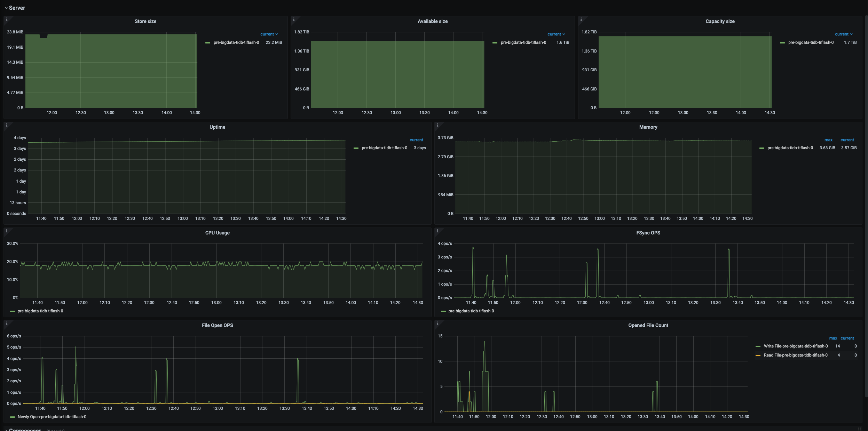This screenshot has width=868, height=431.
Task: Open the File Open OPS panel title menu
Action: point(217,325)
